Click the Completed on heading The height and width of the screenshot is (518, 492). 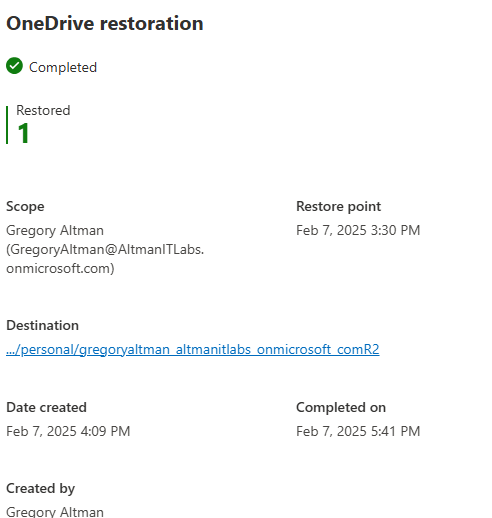point(341,407)
